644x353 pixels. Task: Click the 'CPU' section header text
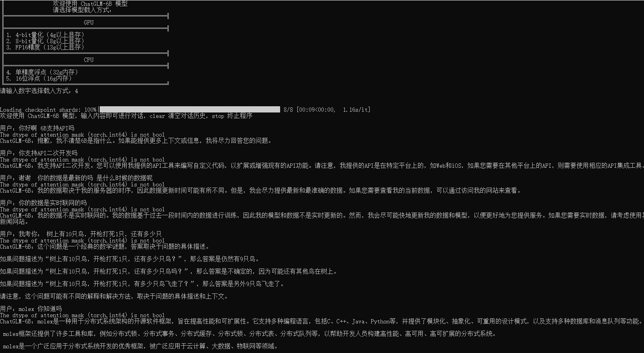(89, 60)
